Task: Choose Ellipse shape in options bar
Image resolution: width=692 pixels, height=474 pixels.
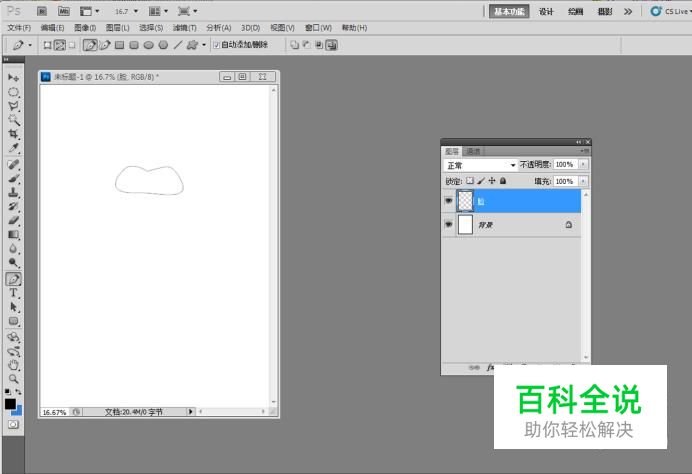Action: (x=149, y=45)
